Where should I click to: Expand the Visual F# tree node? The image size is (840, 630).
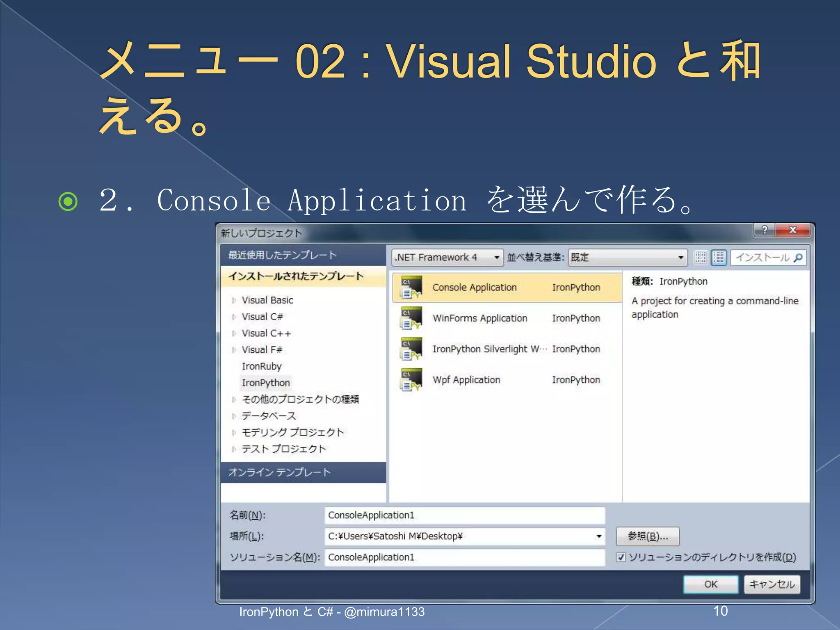tap(234, 350)
